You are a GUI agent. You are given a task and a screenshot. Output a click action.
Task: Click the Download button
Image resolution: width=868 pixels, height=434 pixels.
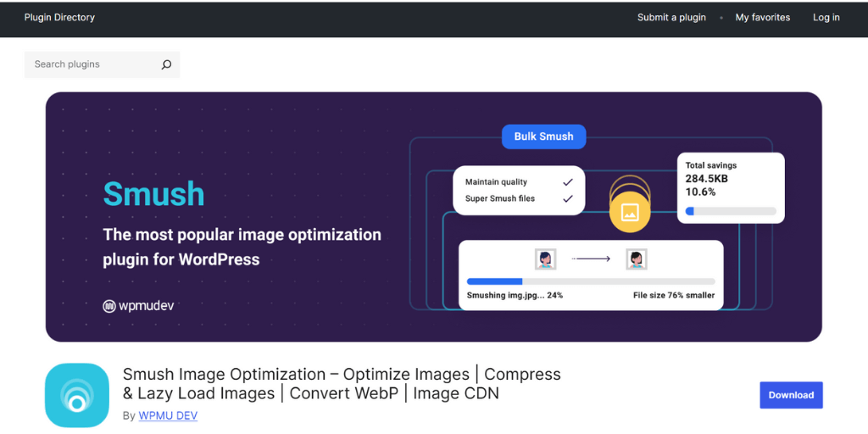pyautogui.click(x=791, y=395)
